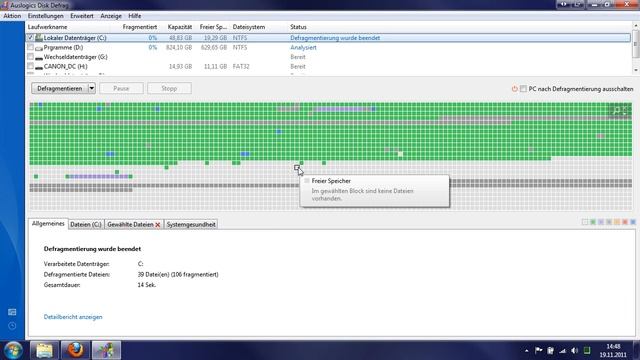Click the orange legend color swatch

point(617,222)
